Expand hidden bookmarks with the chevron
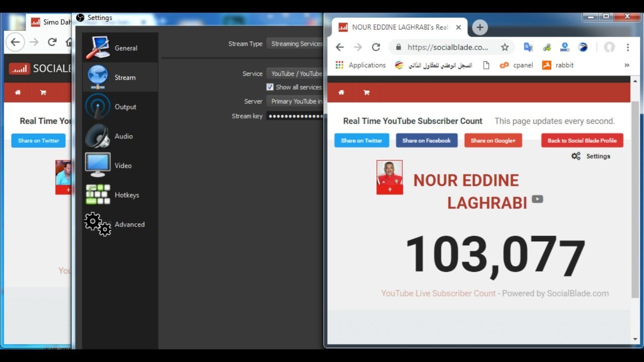Image resolution: width=644 pixels, height=362 pixels. coord(627,65)
